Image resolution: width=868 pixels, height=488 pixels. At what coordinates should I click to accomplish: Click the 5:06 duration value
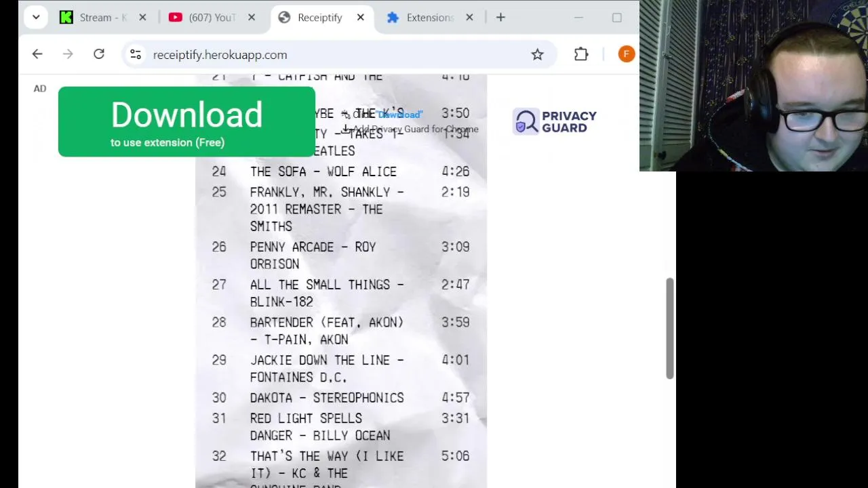(x=456, y=456)
